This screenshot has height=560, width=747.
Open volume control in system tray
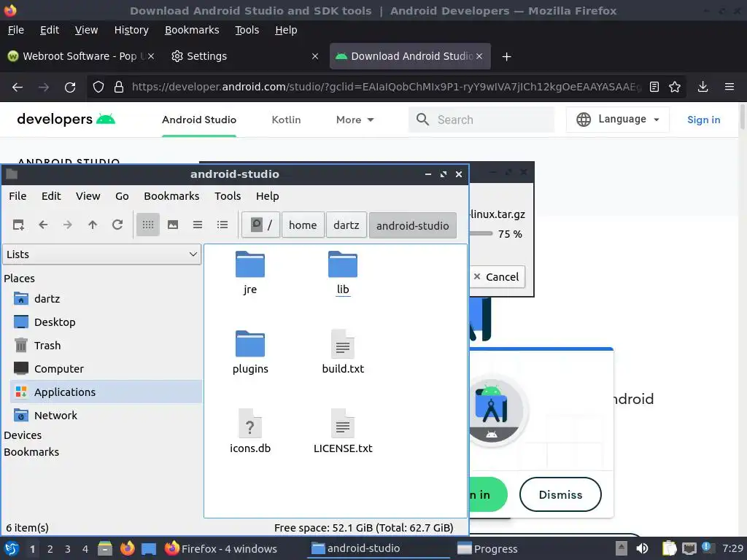[642, 548]
